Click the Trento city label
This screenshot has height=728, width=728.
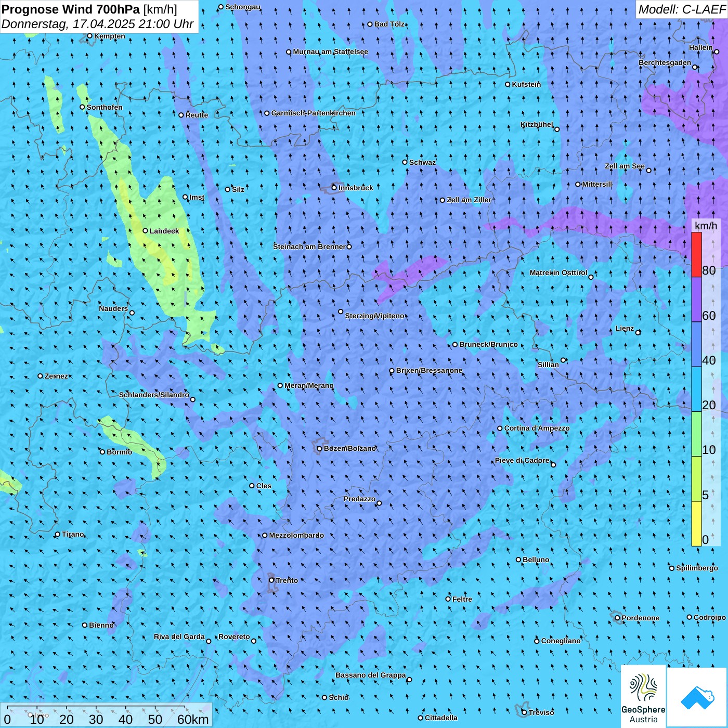point(287,580)
